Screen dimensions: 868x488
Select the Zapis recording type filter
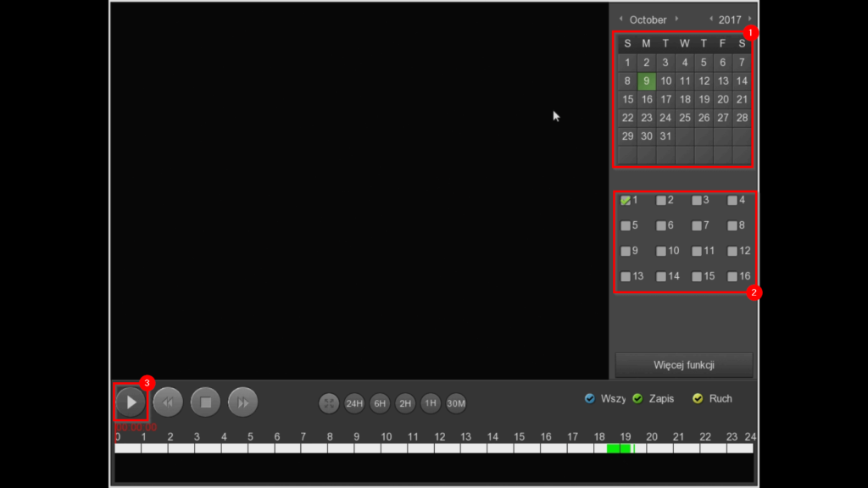(637, 398)
